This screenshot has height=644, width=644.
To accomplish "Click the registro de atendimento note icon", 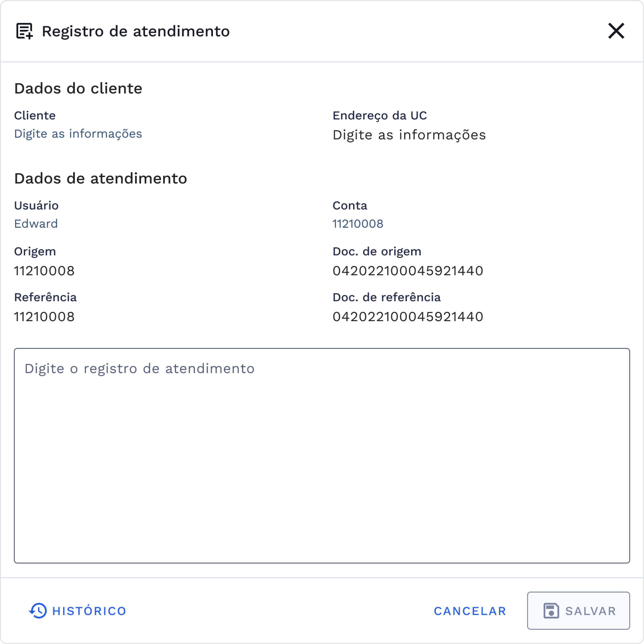I will (x=24, y=31).
